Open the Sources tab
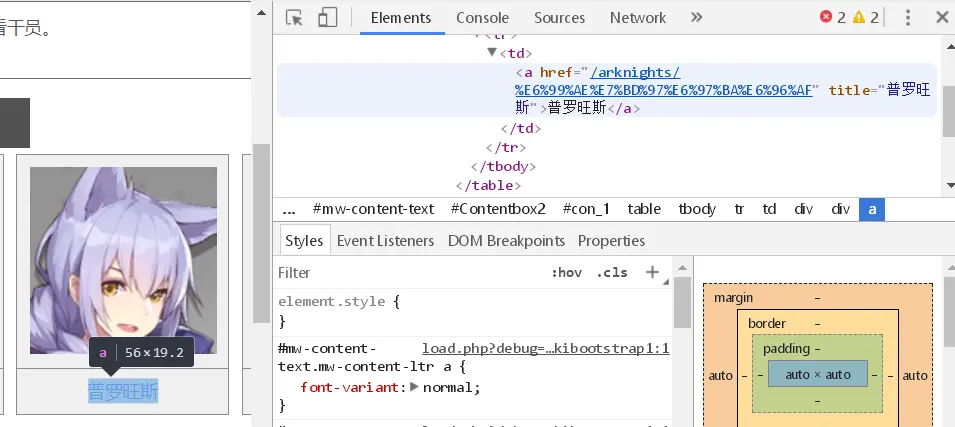 (560, 18)
